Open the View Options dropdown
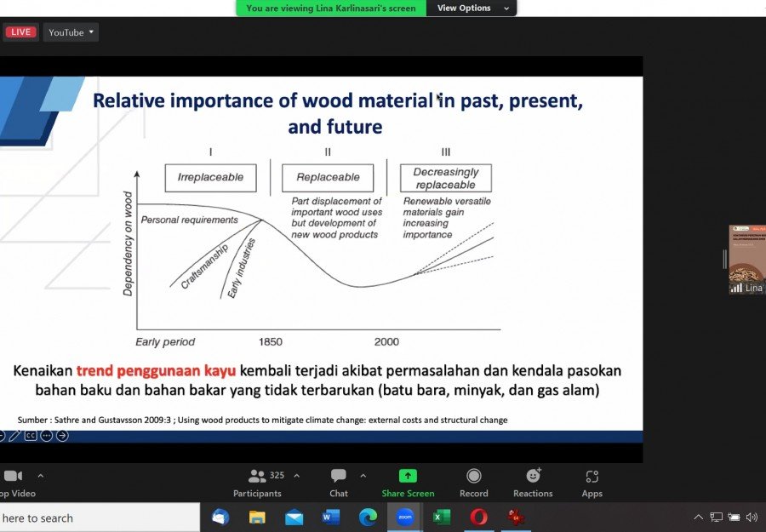The height and width of the screenshot is (532, 766). (472, 8)
